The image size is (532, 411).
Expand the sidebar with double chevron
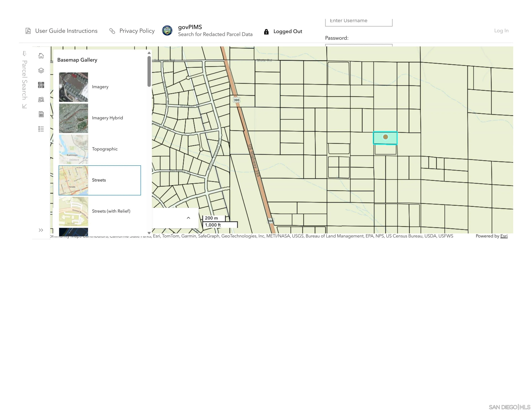[41, 230]
